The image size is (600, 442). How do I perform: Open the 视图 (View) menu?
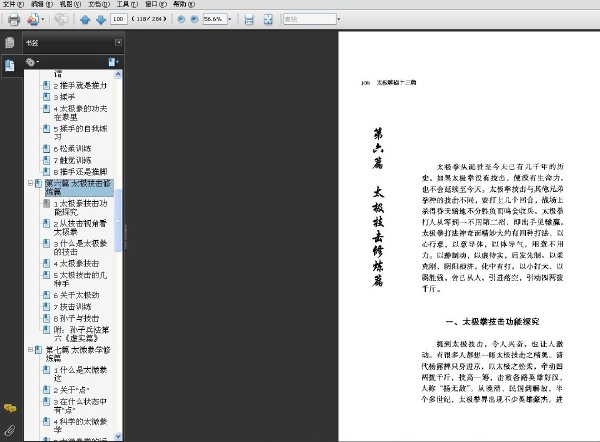(x=70, y=4)
